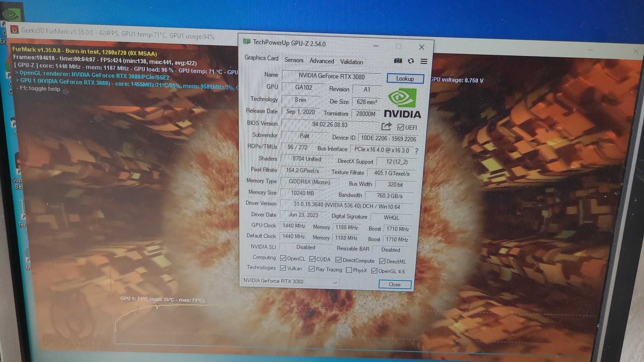Toggle the OpenGL 4.6 checkbox
The width and height of the screenshot is (644, 362).
(374, 271)
